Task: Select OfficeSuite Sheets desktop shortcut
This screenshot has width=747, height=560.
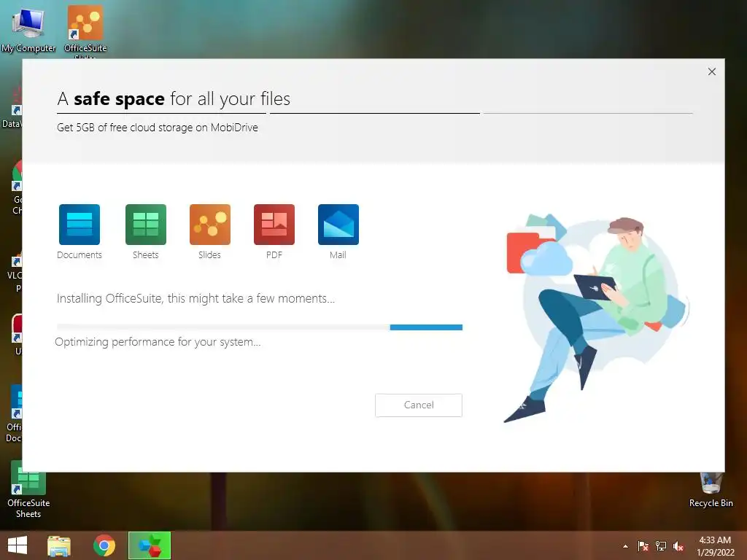Action: 28,491
